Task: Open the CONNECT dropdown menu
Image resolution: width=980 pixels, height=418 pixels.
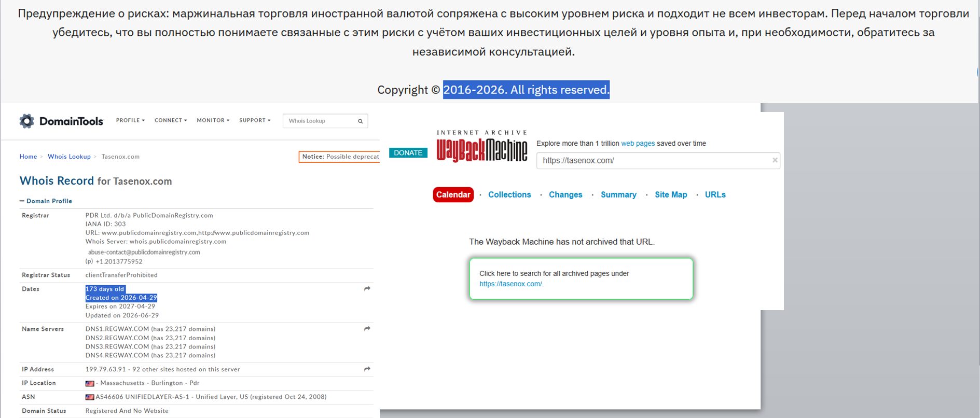Action: pos(171,120)
